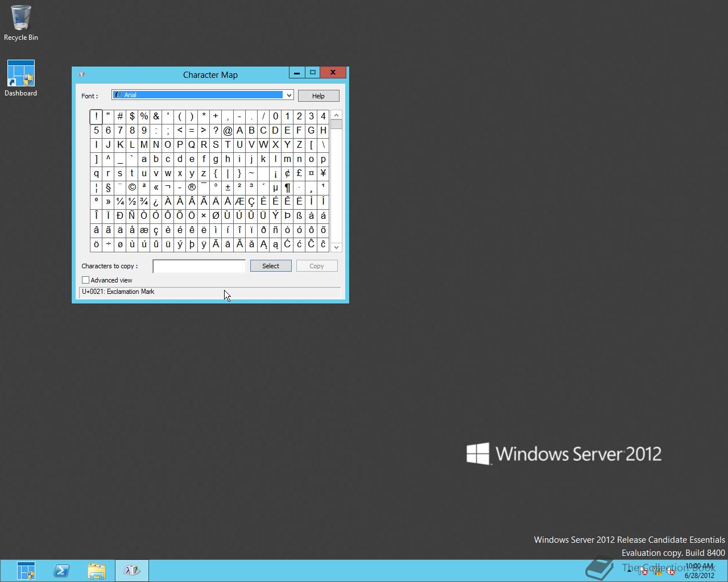The image size is (728, 582).
Task: Select the multiplication × sign
Action: pos(204,216)
